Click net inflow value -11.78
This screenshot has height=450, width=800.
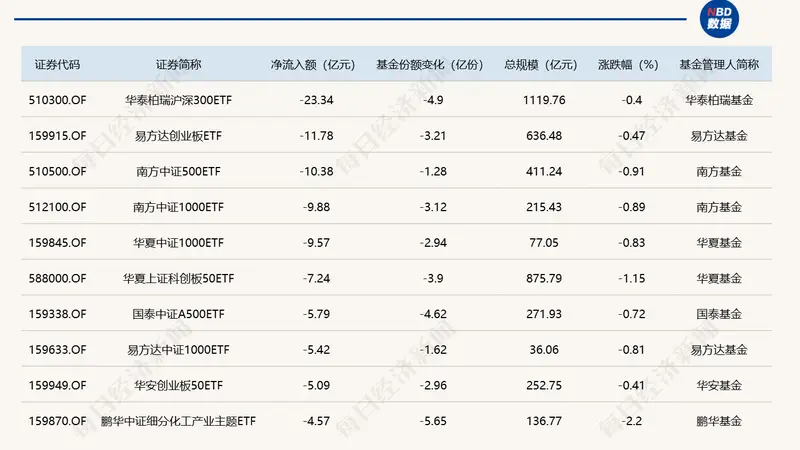(x=316, y=136)
